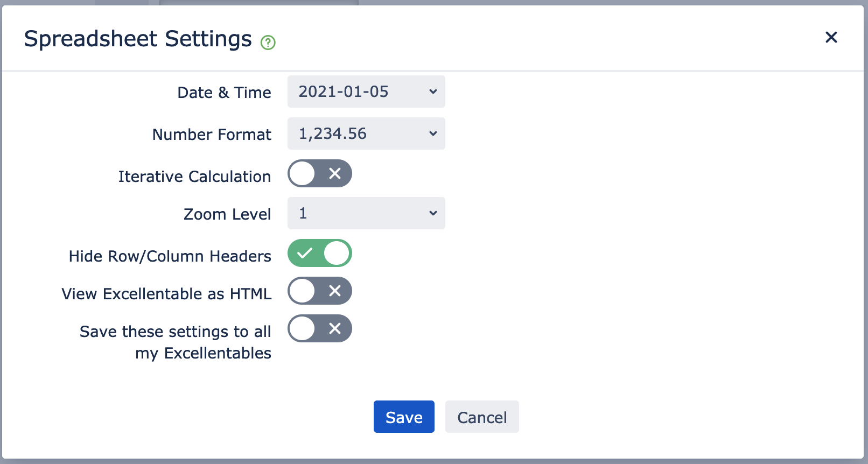Screen dimensions: 868x464
Task: Click the chevron arrow on Zoom Level selector
Action: 433,213
